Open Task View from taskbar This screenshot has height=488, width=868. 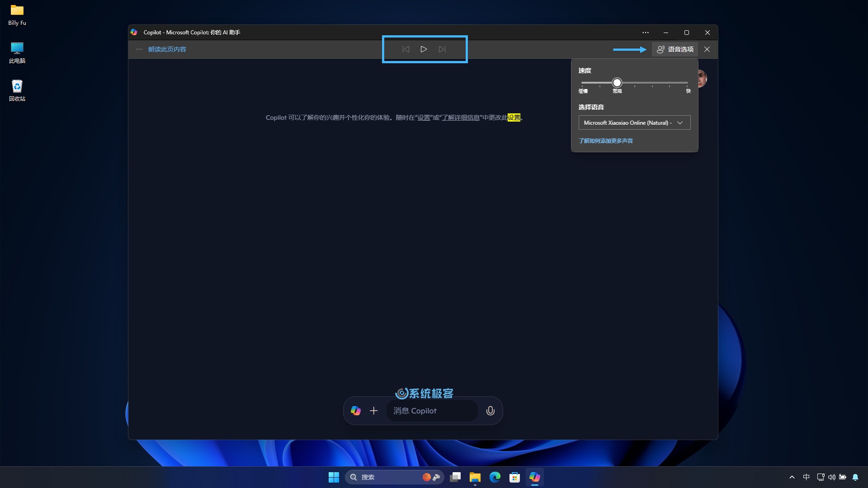455,477
